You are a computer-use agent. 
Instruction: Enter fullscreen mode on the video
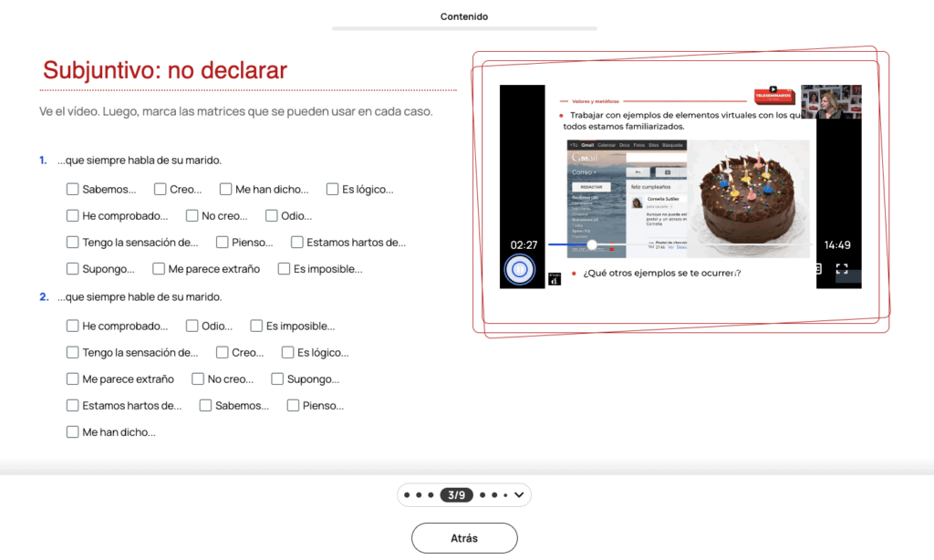[x=842, y=269]
